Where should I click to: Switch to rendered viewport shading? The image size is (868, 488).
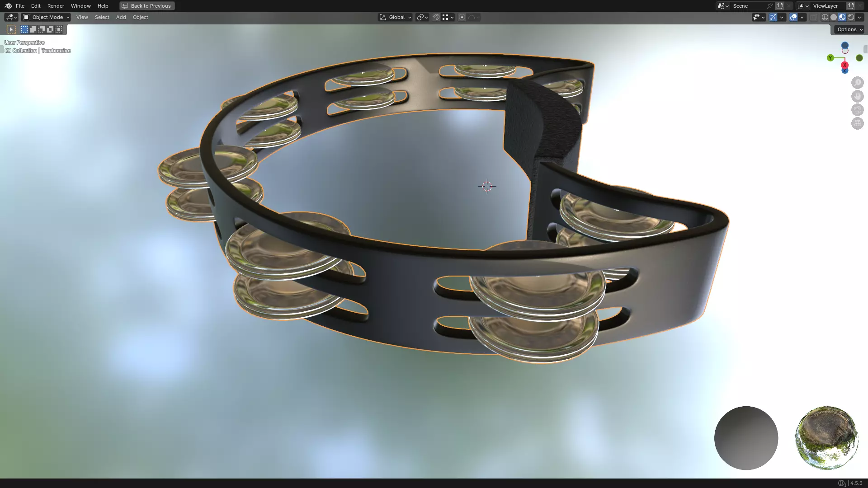tap(851, 17)
